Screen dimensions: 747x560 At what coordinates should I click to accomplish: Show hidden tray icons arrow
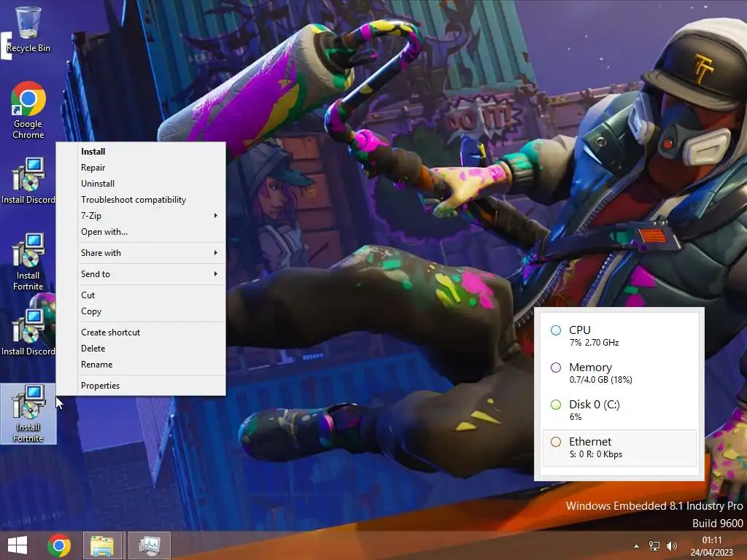(x=636, y=546)
